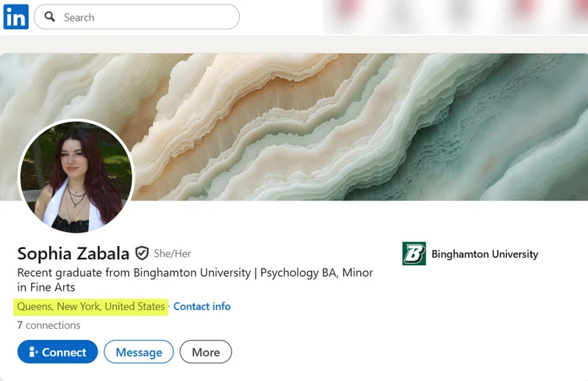Click the rightmost blurred pink navigation item
588x381 pixels.
click(581, 7)
